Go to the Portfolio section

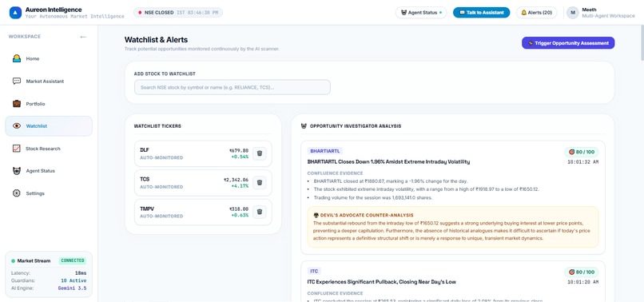(x=49, y=104)
